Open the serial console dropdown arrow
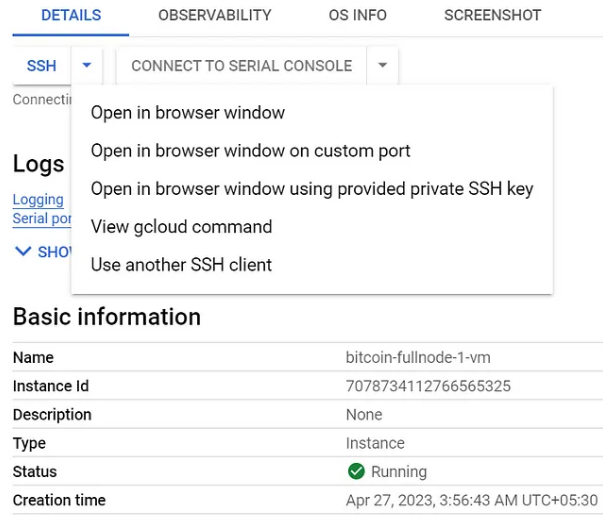 (382, 65)
